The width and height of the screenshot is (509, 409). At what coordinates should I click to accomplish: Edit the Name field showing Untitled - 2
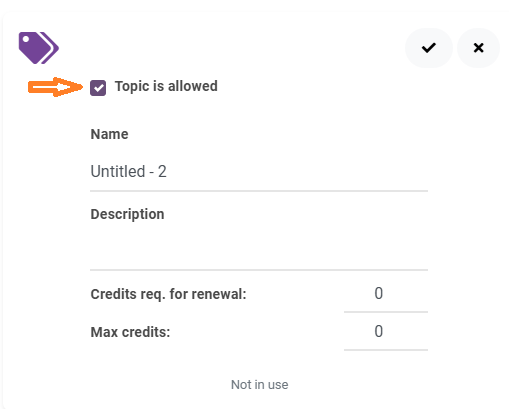(259, 172)
